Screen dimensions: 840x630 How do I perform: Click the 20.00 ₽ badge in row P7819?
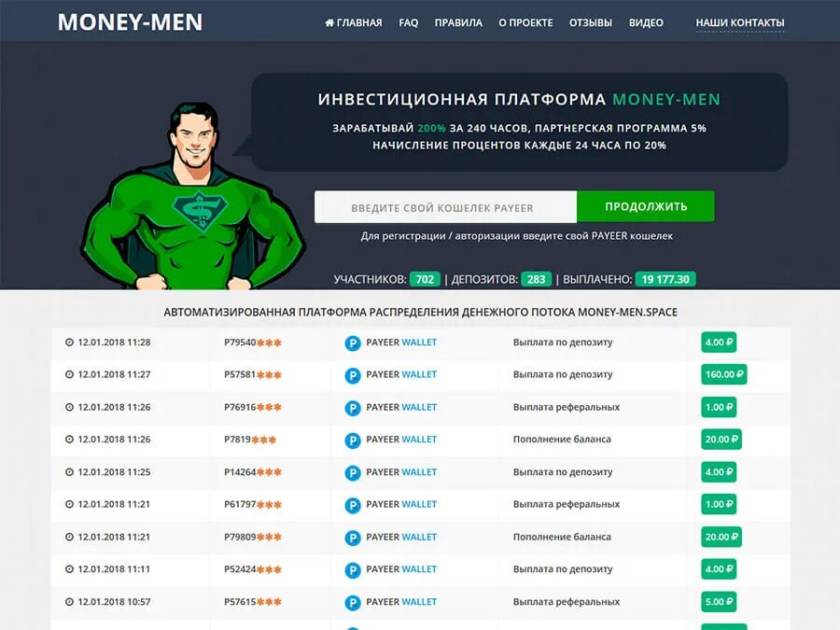(721, 440)
